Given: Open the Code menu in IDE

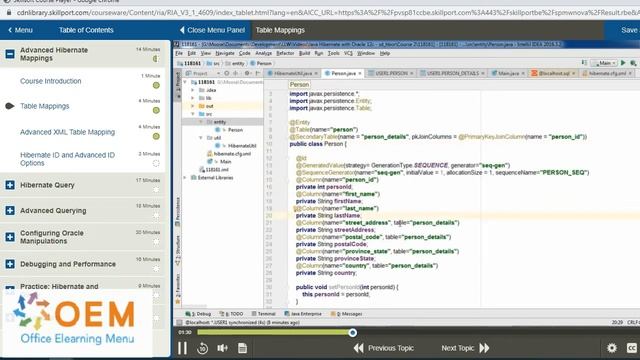Looking at the screenshot, I should pyautogui.click(x=244, y=53).
